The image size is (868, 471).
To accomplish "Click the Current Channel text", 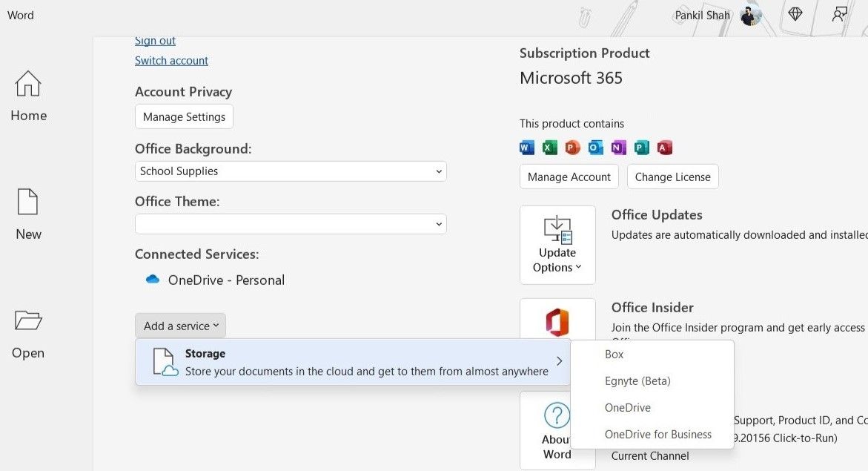I will coord(650,456).
